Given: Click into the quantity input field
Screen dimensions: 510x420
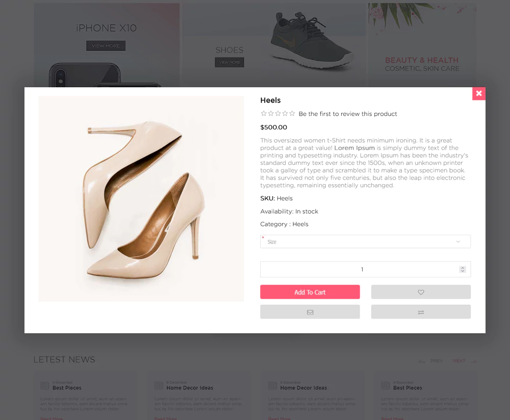Looking at the screenshot, I should (x=357, y=269).
